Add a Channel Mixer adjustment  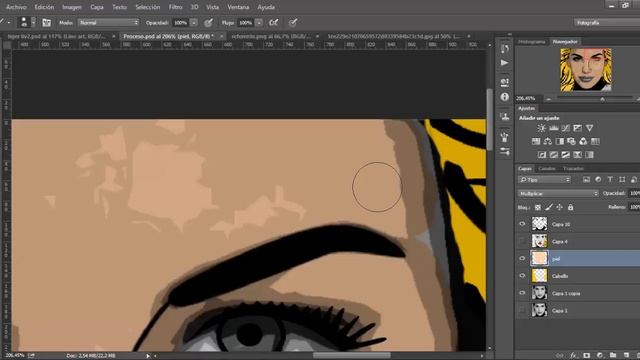click(x=583, y=142)
